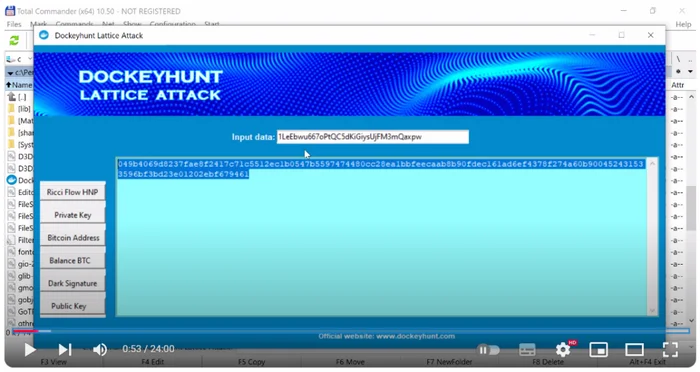700x372 pixels.
Task: Skip to the next video
Action: point(65,349)
